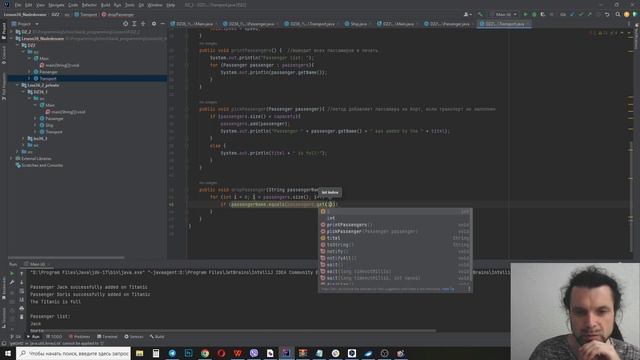Click Windows Start button
The image size is (640, 360).
(7, 353)
